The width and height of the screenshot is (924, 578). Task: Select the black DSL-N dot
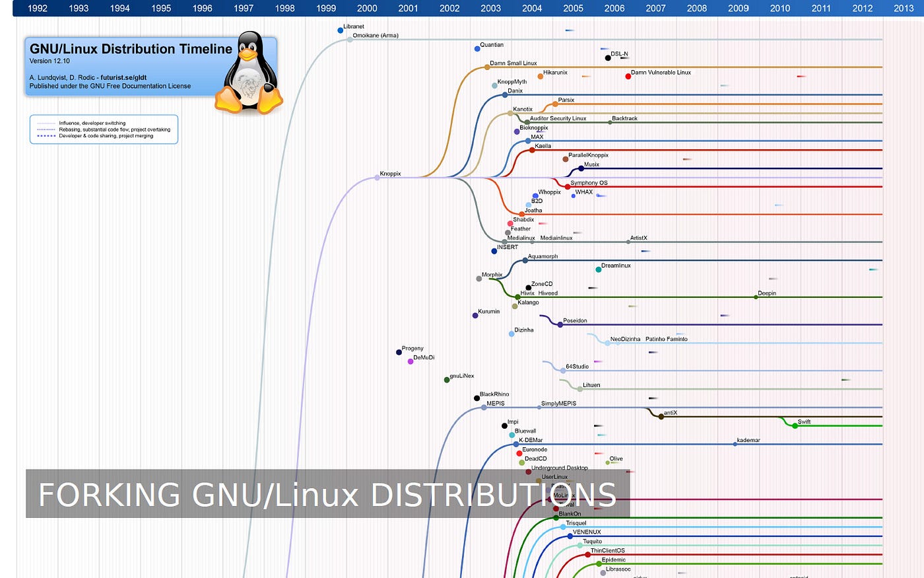tap(608, 58)
